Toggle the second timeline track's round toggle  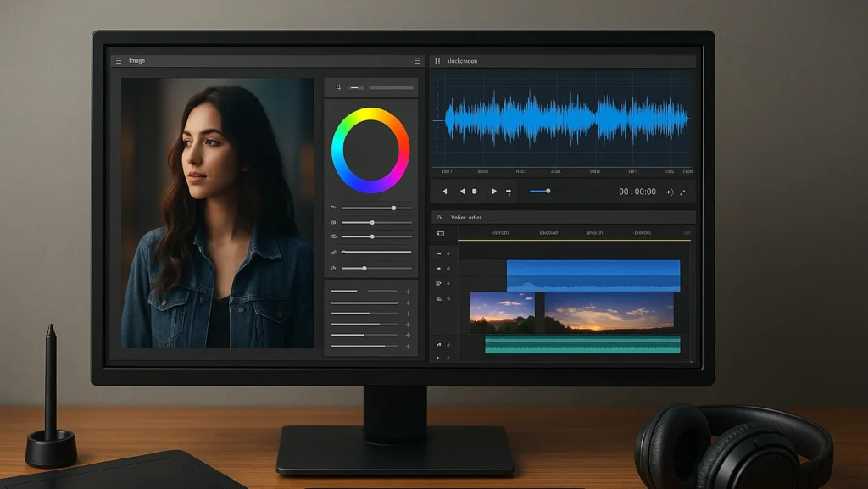click(x=448, y=269)
